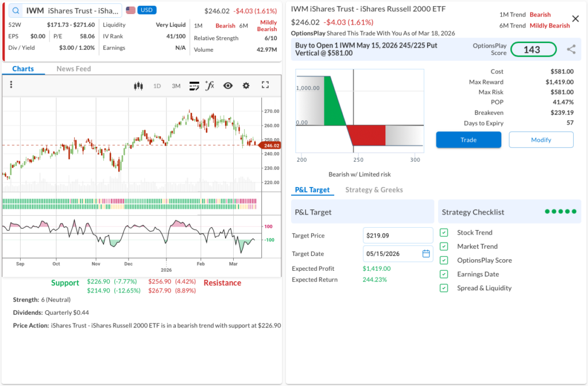The height and width of the screenshot is (386, 588).
Task: Open the 3M chart range selector
Action: click(176, 86)
